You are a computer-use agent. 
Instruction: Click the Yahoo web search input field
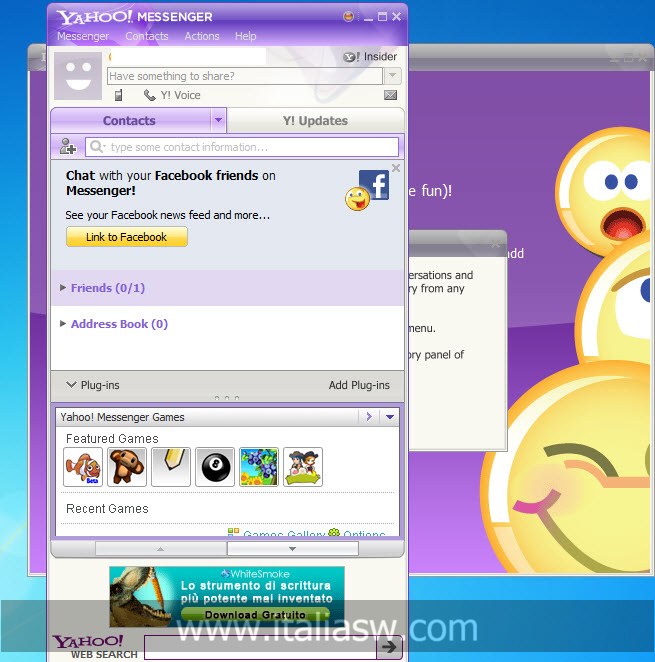click(x=260, y=647)
